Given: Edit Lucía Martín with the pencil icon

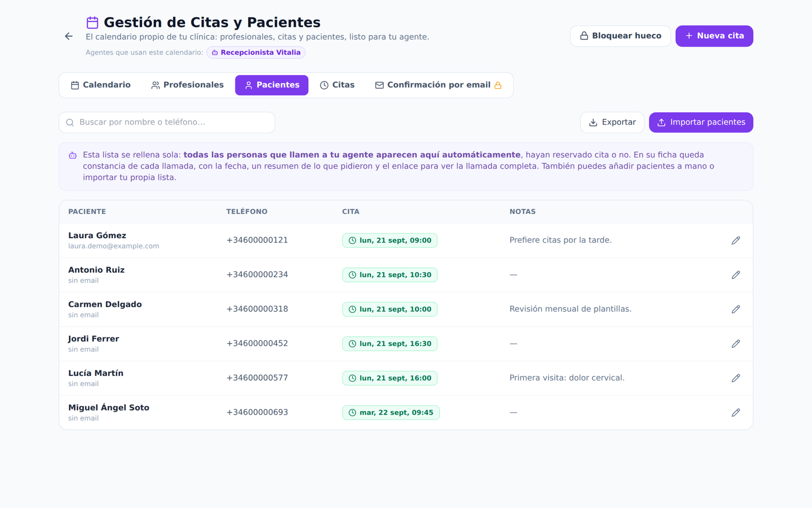Looking at the screenshot, I should [x=736, y=378].
